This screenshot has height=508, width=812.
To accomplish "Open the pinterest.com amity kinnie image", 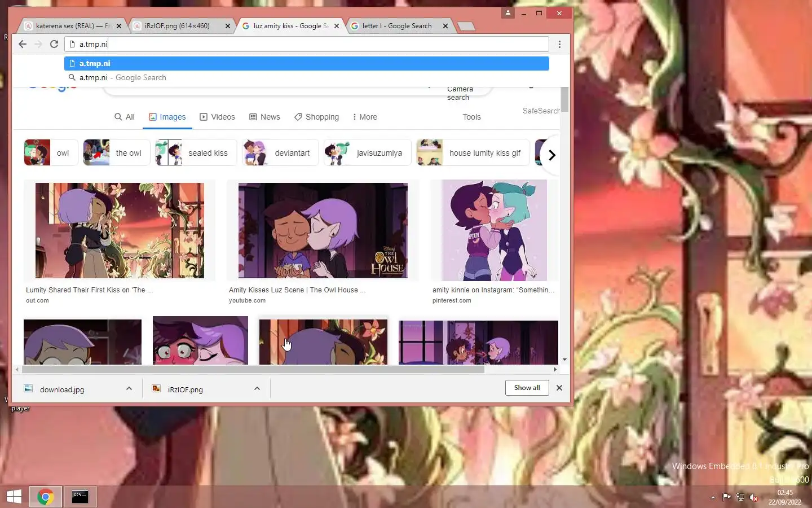I will coord(494,230).
